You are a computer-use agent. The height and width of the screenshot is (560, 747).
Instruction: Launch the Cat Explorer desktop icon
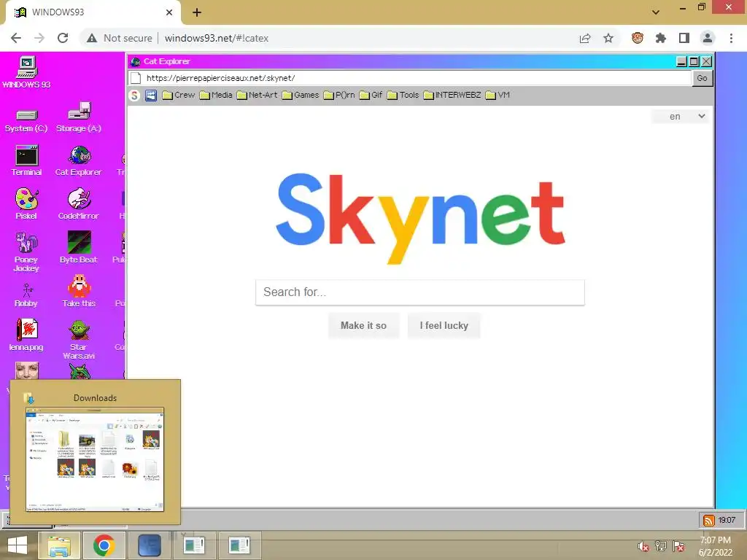79,161
